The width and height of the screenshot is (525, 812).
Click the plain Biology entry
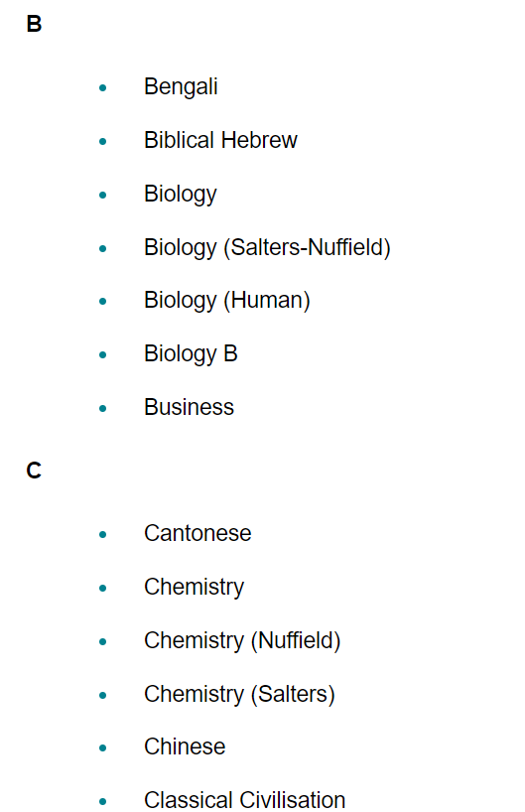pos(181,195)
